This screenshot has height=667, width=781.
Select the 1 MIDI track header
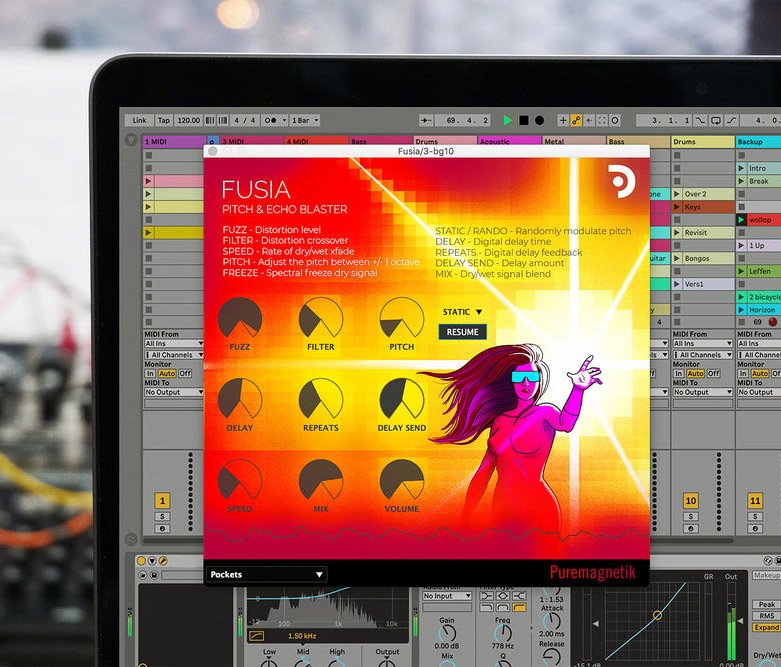coord(174,141)
